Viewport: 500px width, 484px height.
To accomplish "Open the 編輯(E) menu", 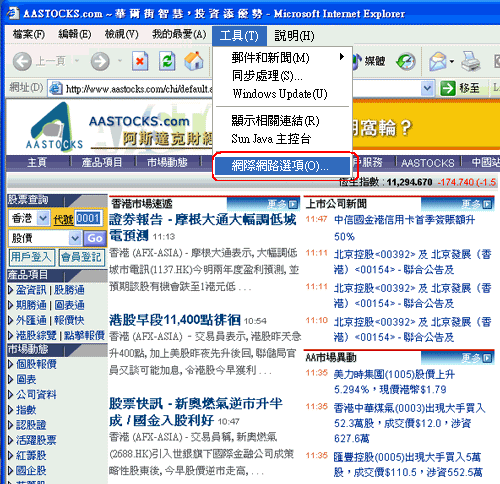I will pos(75,34).
